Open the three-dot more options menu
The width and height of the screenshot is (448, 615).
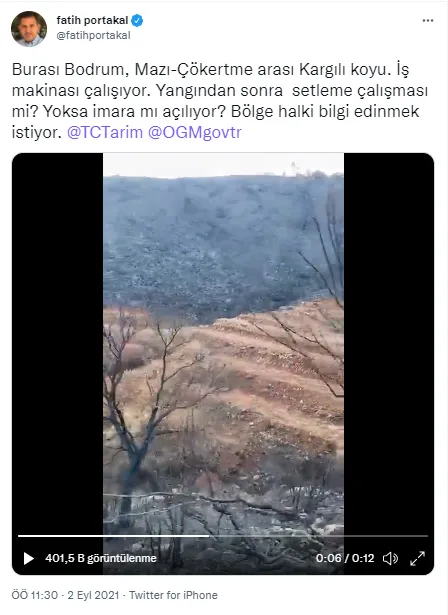point(428,20)
